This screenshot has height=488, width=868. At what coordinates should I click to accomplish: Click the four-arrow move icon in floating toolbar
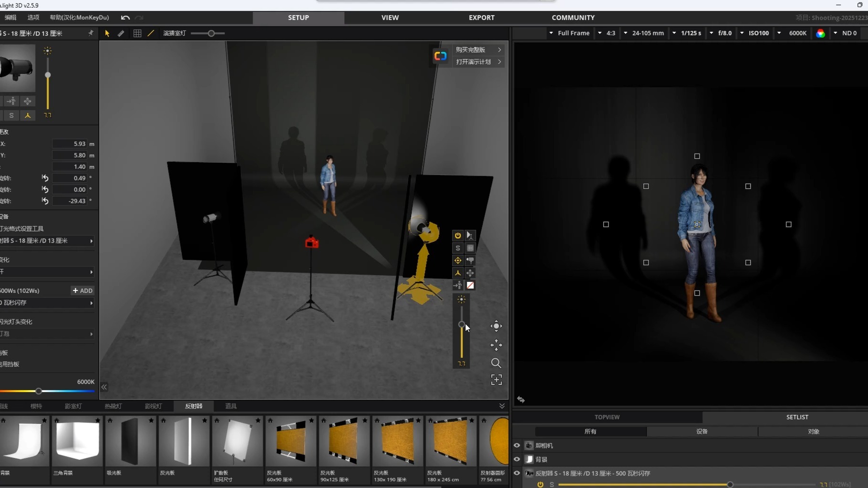click(470, 273)
